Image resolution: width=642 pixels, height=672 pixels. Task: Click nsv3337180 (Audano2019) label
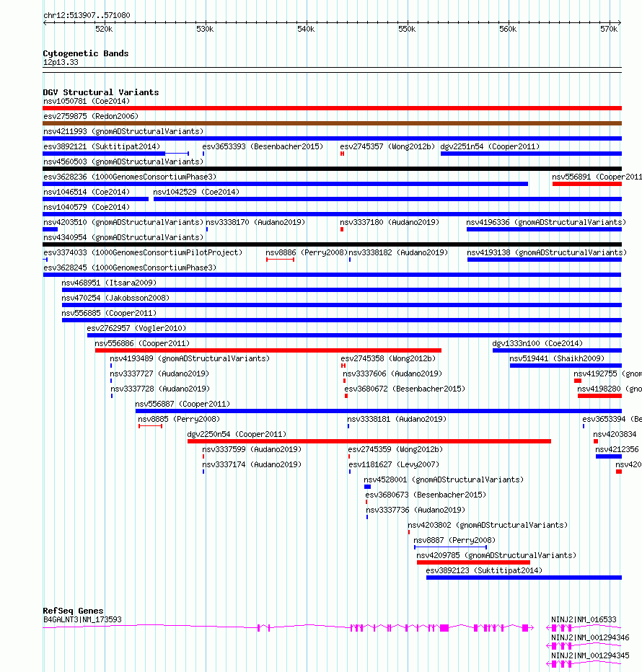pos(390,222)
